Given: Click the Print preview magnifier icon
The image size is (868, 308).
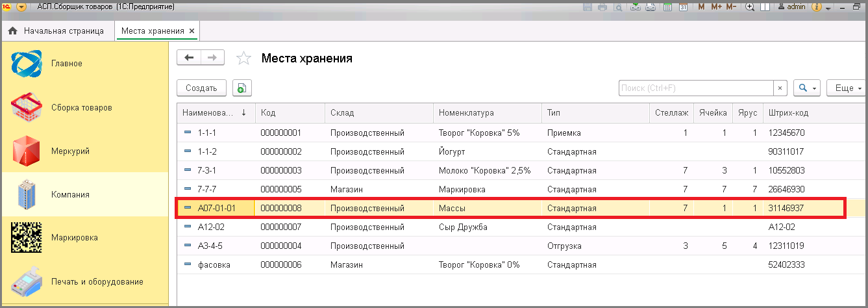Looking at the screenshot, I should click(618, 7).
